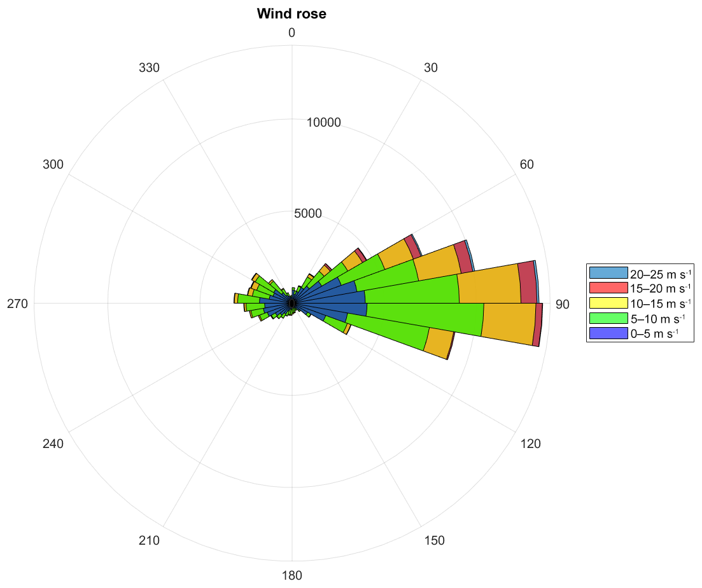Click the 60 degree angle label
This screenshot has height=588, width=702.
526,165
